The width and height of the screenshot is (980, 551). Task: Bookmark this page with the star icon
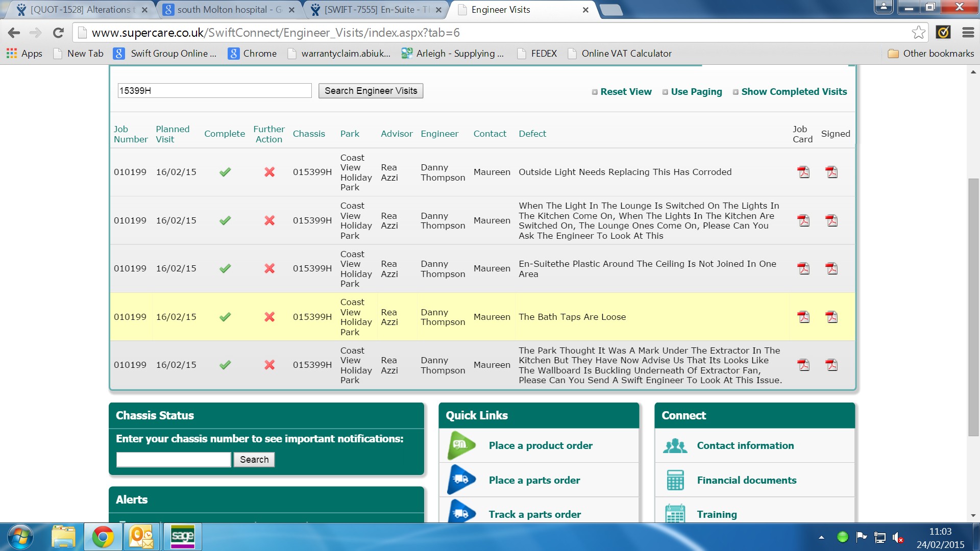click(918, 33)
